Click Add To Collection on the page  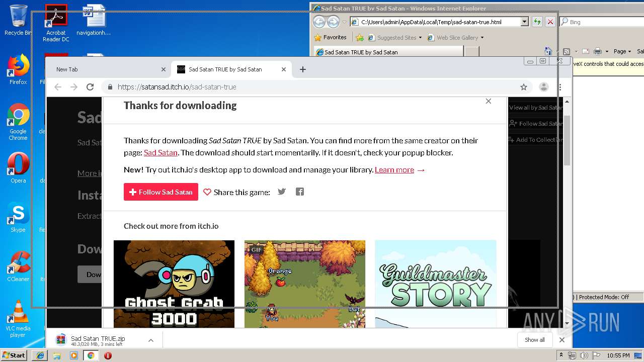coord(535,140)
